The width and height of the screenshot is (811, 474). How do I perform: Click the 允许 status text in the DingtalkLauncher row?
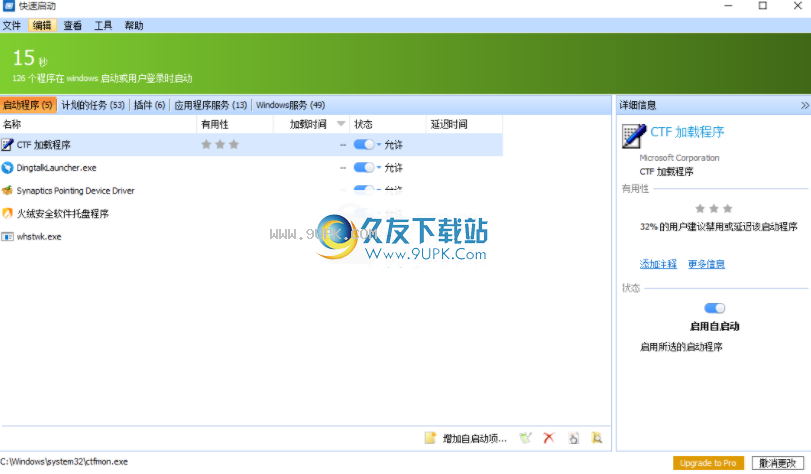[393, 168]
